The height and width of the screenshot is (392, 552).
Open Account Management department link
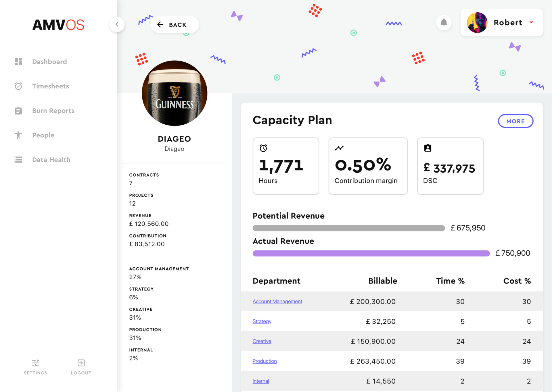pos(277,302)
